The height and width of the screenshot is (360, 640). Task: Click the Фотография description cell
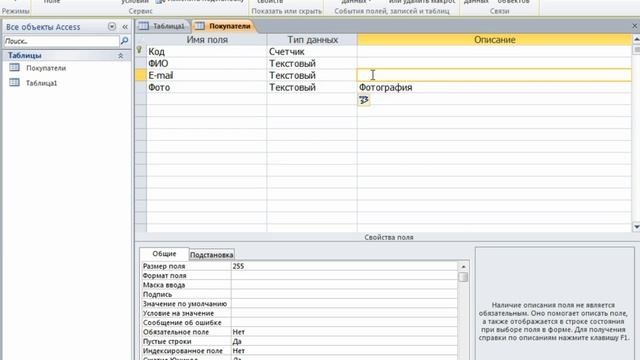pos(494,87)
